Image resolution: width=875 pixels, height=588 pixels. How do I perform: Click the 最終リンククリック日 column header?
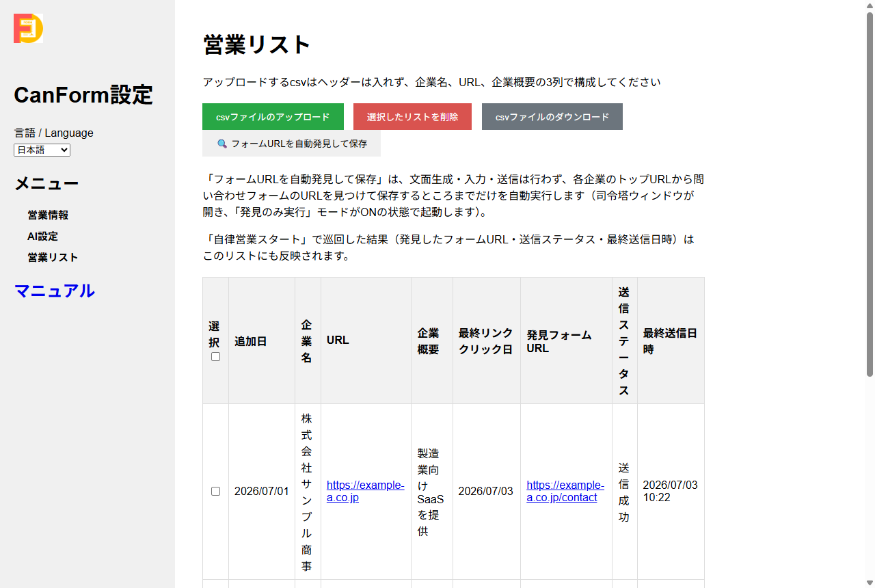click(487, 340)
